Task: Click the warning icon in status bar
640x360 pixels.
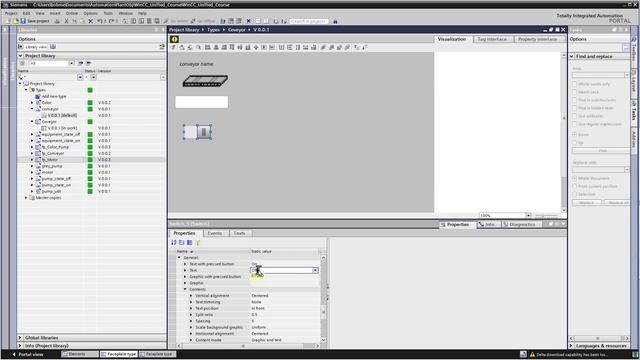Action: pyautogui.click(x=532, y=354)
